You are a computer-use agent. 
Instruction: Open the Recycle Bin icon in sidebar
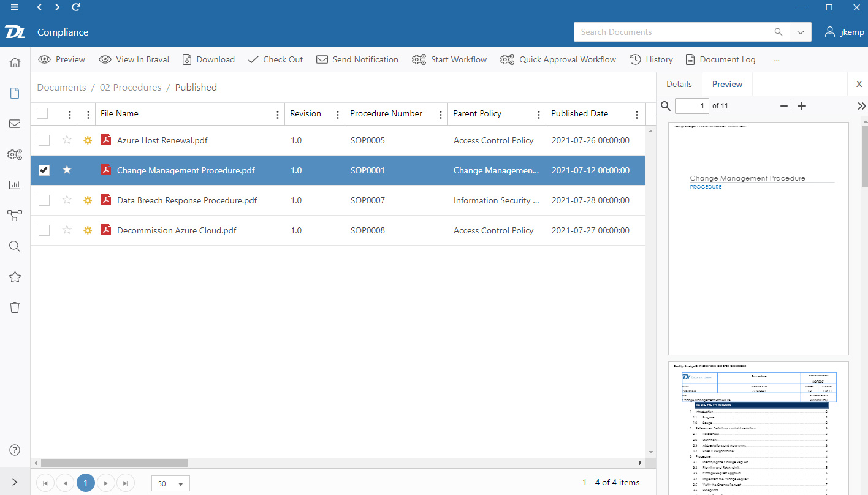click(14, 307)
